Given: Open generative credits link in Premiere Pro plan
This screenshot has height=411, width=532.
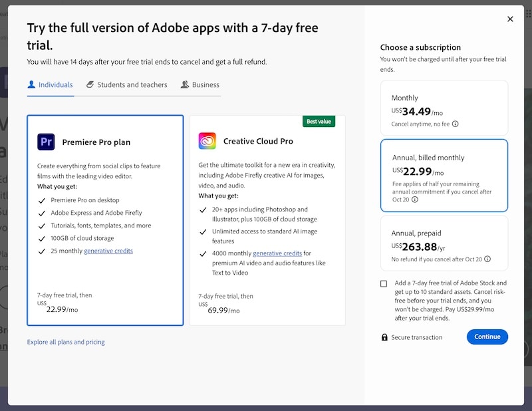Looking at the screenshot, I should pos(108,251).
